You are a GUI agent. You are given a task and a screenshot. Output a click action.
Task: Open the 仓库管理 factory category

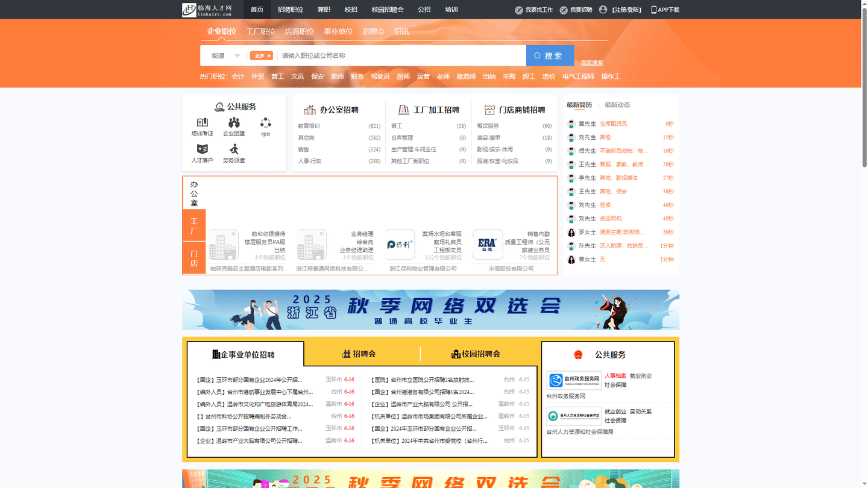pyautogui.click(x=402, y=137)
